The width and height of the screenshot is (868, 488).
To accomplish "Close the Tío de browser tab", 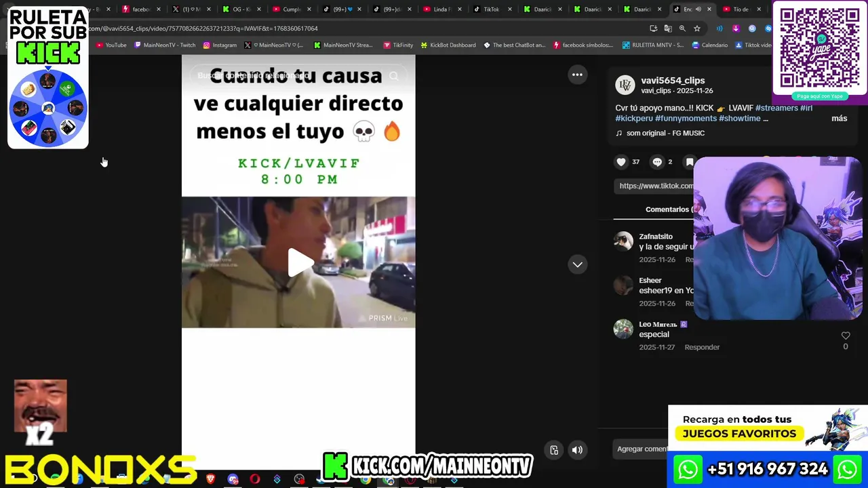I will [x=759, y=9].
